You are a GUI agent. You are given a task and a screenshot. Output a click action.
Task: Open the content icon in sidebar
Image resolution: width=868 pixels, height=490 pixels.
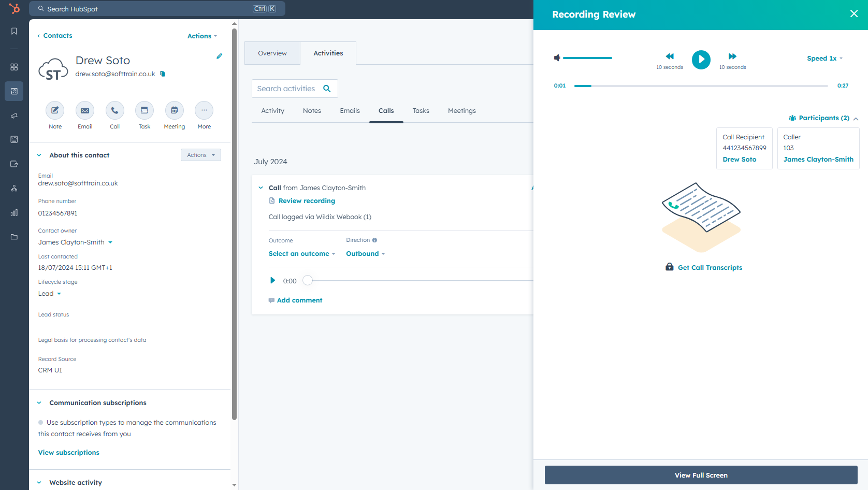tap(14, 139)
